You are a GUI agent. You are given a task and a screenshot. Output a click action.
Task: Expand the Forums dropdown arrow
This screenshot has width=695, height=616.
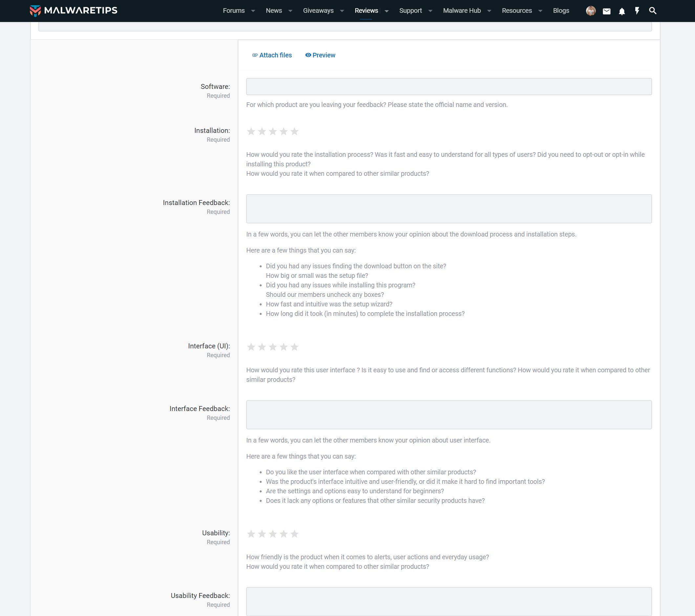click(253, 11)
